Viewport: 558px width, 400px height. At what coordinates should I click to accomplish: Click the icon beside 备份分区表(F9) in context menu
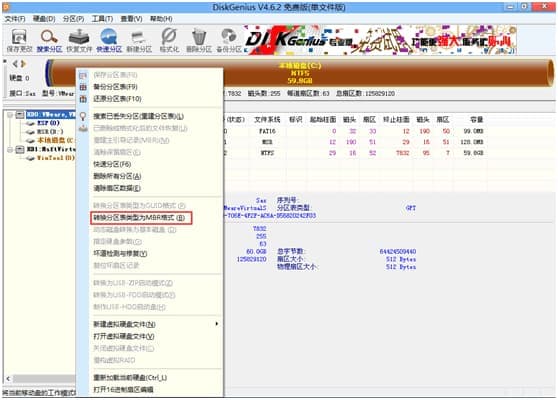(83, 87)
